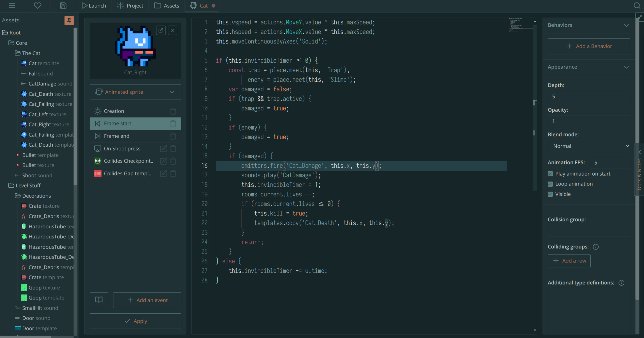Show info for Additional type definitions
Image resolution: width=644 pixels, height=338 pixels.
[621, 283]
